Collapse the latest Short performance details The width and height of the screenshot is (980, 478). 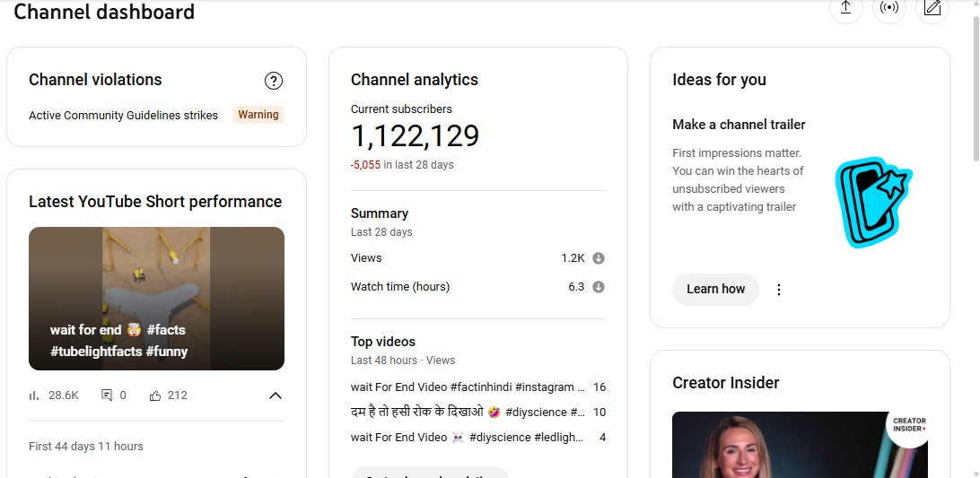click(276, 395)
